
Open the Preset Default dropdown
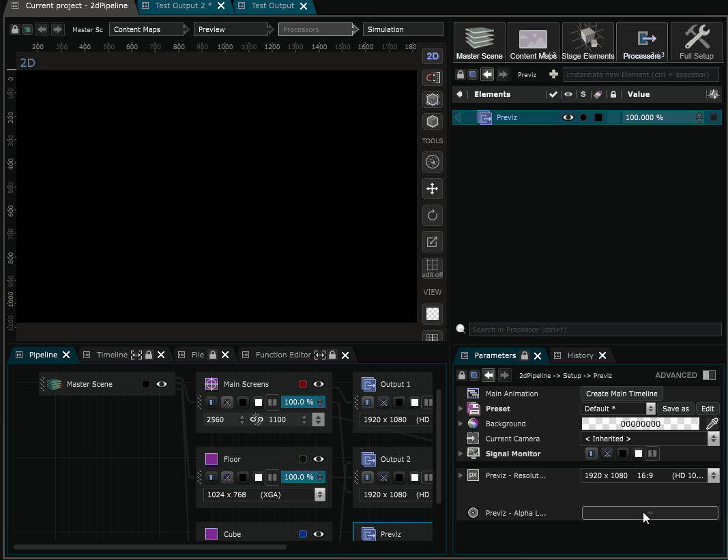click(x=618, y=409)
